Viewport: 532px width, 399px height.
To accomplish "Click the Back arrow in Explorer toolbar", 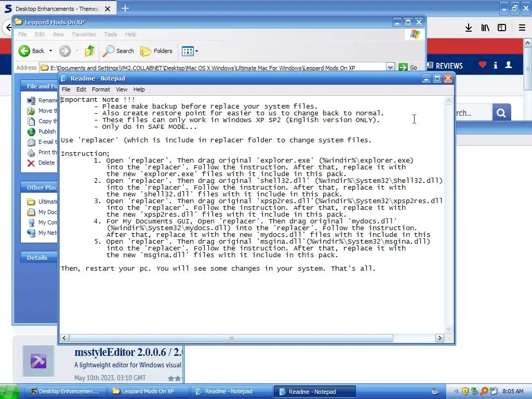I will 24,51.
